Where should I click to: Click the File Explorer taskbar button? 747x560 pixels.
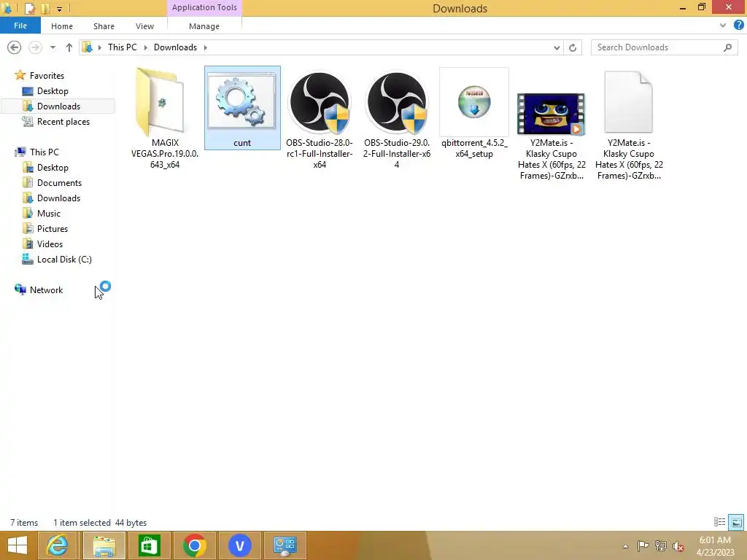tap(104, 545)
